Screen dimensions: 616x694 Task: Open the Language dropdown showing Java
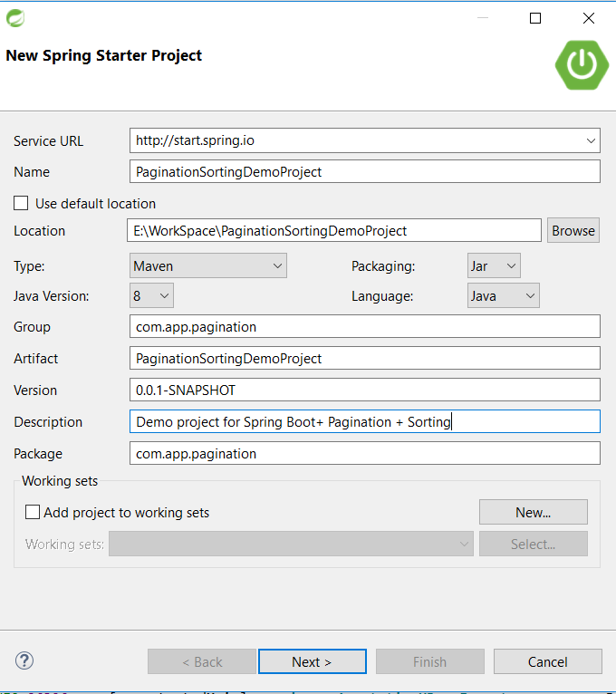point(504,295)
